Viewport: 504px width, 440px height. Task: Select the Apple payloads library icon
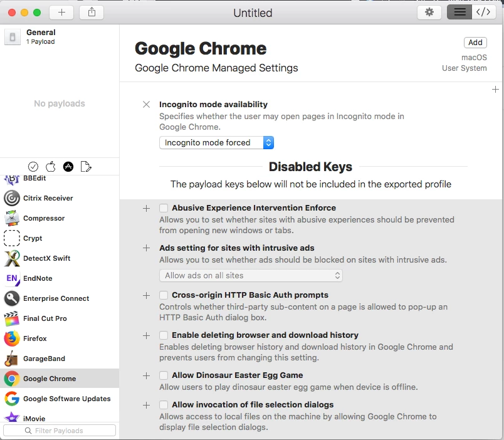[x=51, y=167]
